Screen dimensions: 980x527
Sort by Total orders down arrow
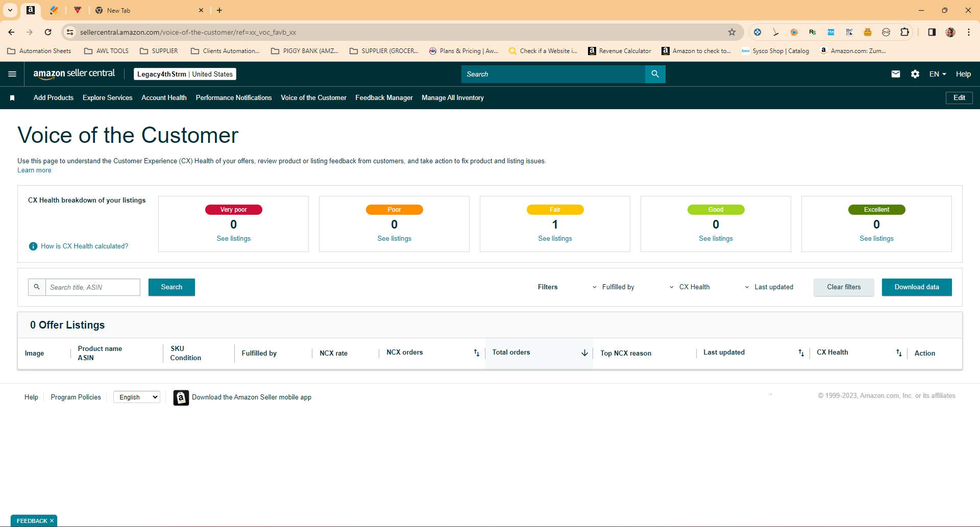(x=584, y=353)
